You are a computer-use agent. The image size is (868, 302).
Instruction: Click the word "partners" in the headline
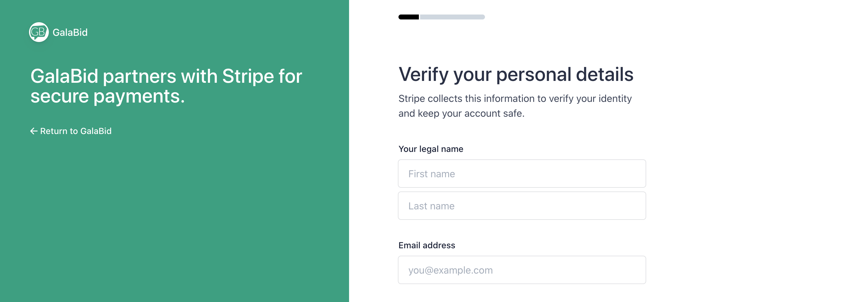[139, 76]
